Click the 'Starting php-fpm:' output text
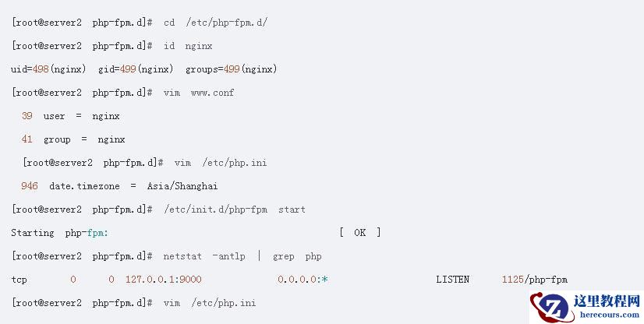The height and width of the screenshot is (324, 644). pos(59,233)
